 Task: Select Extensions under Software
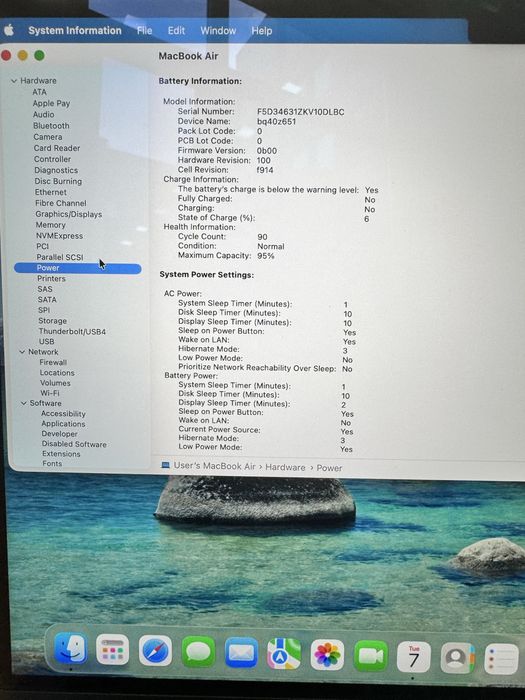(x=61, y=454)
